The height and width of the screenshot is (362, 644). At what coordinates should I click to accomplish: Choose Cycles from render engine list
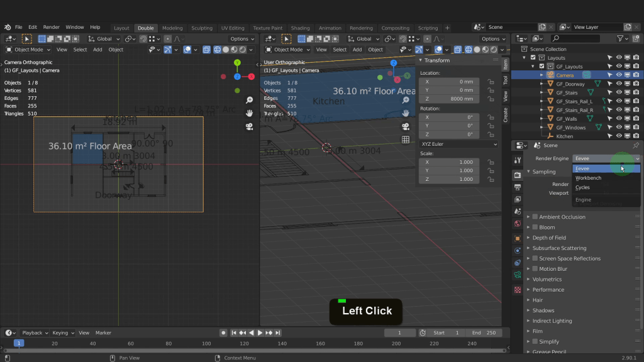pos(583,187)
